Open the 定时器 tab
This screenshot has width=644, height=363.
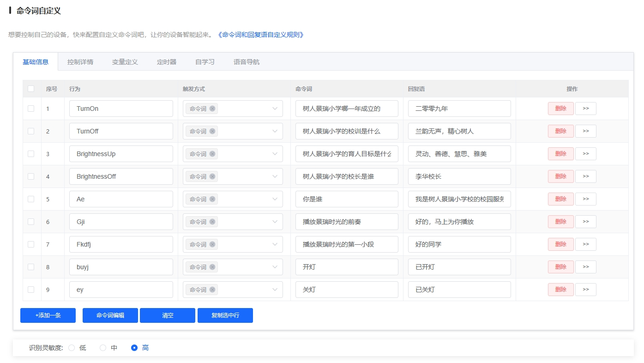click(x=167, y=62)
